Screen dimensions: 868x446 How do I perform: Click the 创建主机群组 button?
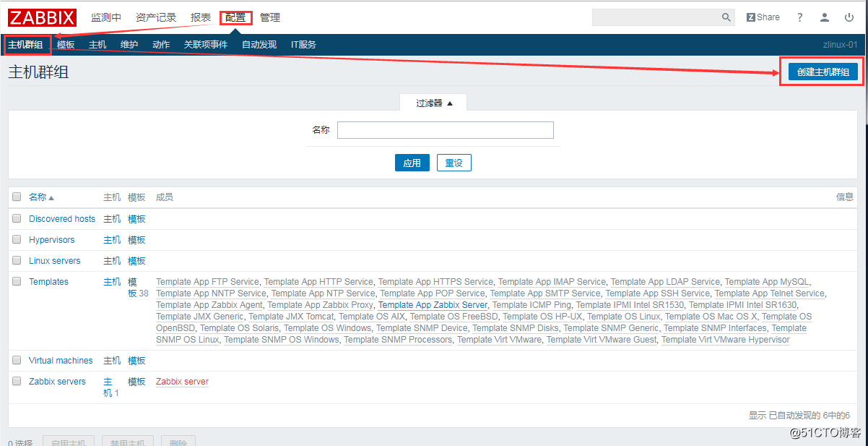(x=823, y=72)
